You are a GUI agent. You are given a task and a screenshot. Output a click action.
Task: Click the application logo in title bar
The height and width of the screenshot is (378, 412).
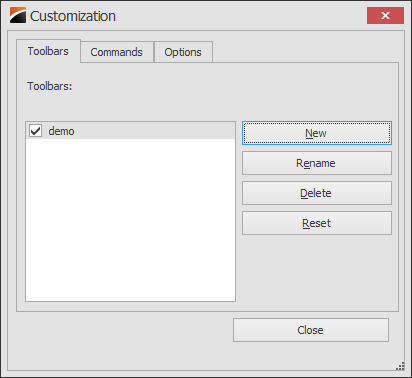(x=18, y=15)
